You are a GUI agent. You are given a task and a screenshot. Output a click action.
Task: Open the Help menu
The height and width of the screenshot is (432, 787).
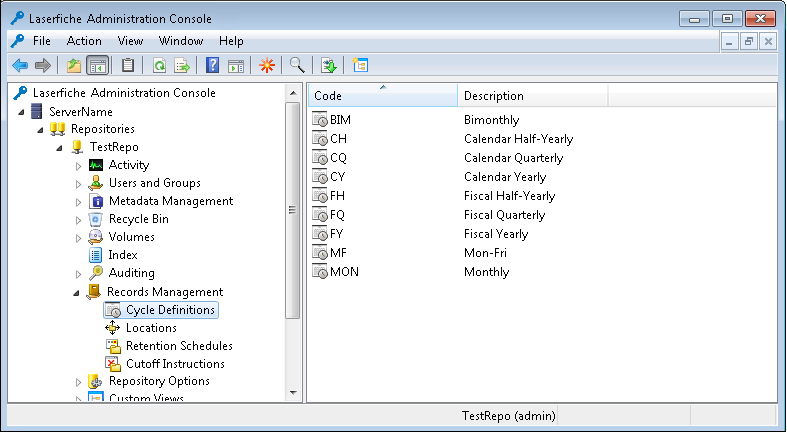tap(231, 41)
